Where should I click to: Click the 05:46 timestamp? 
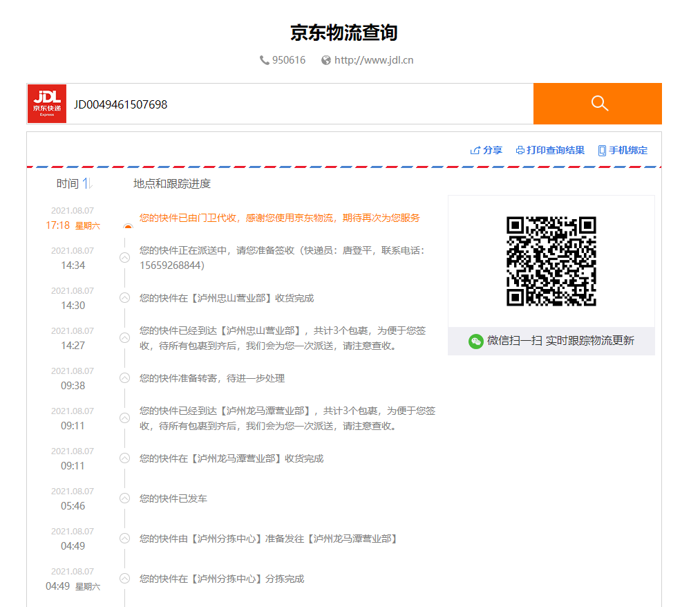click(73, 506)
